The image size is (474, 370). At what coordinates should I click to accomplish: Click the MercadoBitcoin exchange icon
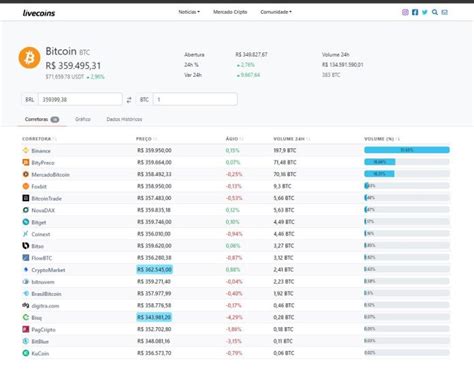tap(26, 174)
